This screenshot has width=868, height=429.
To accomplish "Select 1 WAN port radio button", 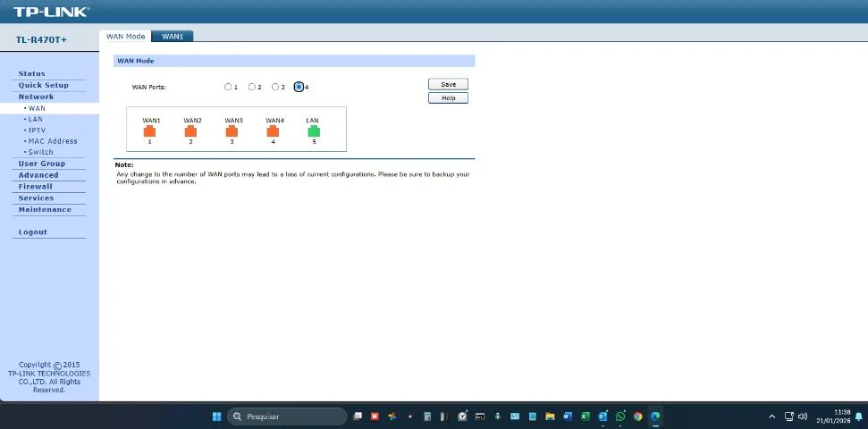I will (x=228, y=87).
